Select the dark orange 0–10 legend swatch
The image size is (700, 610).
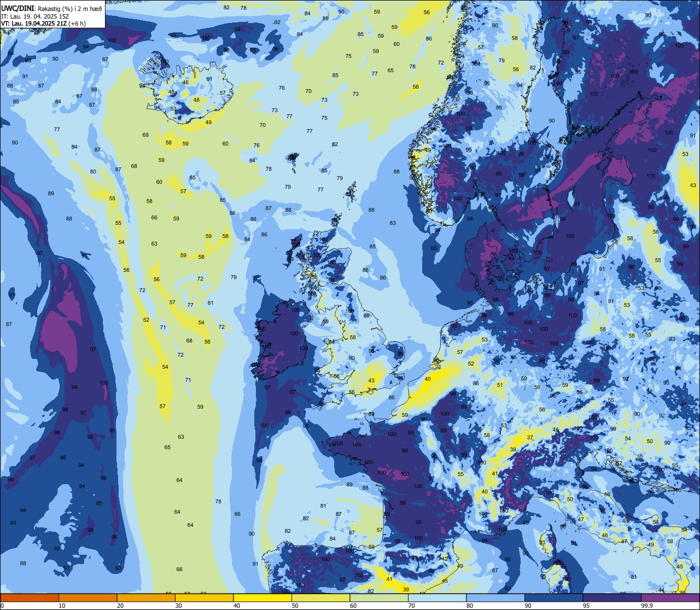[30, 597]
